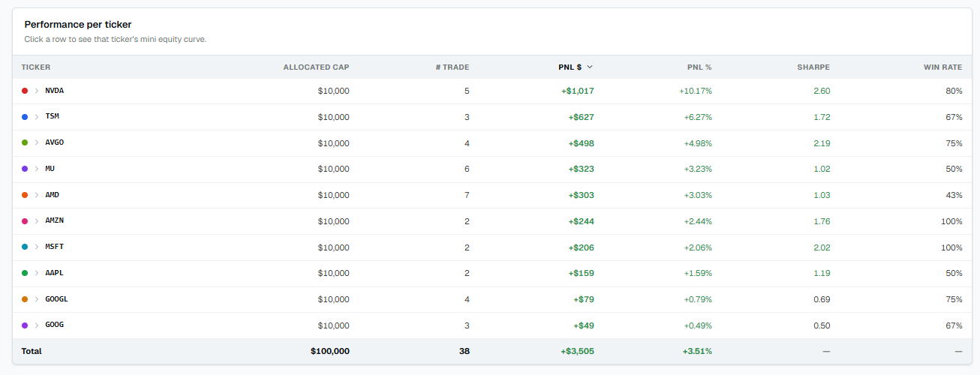This screenshot has height=375, width=980.
Task: Sort by the # TRADE column header
Action: click(452, 67)
